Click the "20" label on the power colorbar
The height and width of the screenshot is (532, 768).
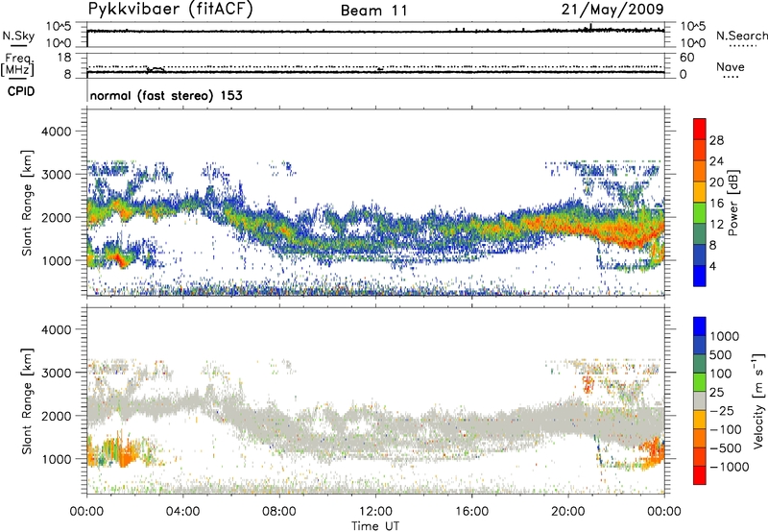[x=716, y=182]
